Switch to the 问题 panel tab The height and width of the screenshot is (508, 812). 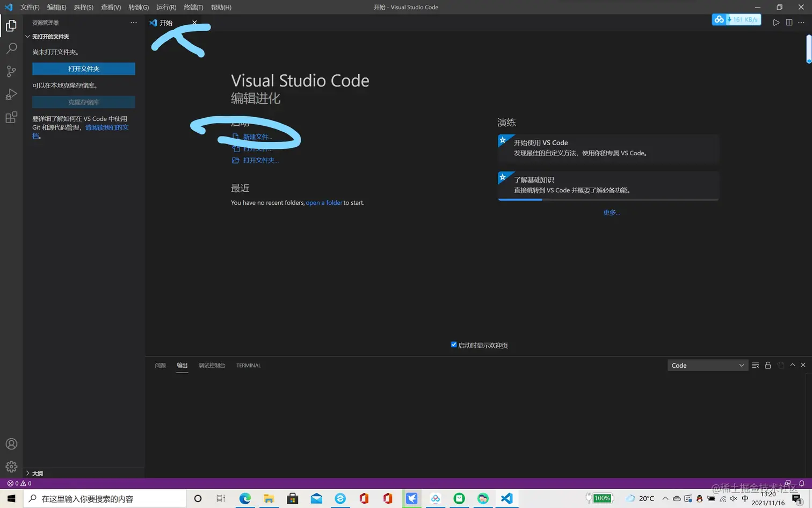coord(161,366)
